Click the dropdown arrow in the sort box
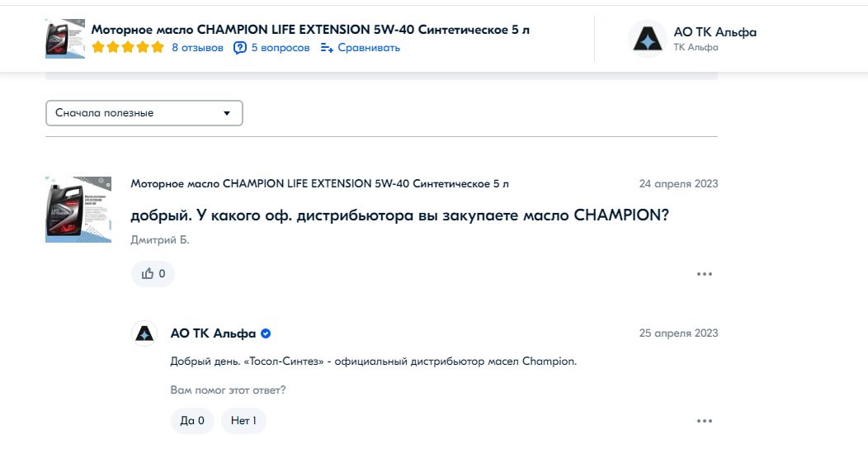The width and height of the screenshot is (868, 468). (226, 114)
